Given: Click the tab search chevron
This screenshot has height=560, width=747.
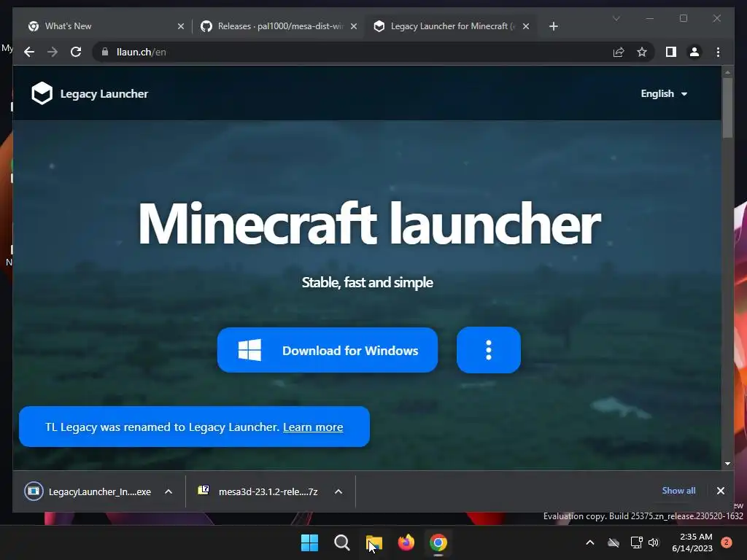Looking at the screenshot, I should 616,18.
